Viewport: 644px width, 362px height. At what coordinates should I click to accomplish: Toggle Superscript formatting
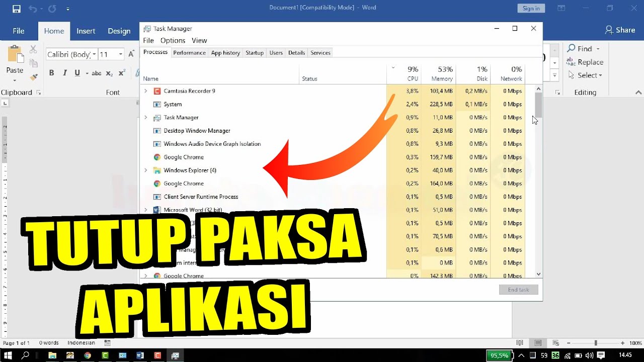pos(122,73)
